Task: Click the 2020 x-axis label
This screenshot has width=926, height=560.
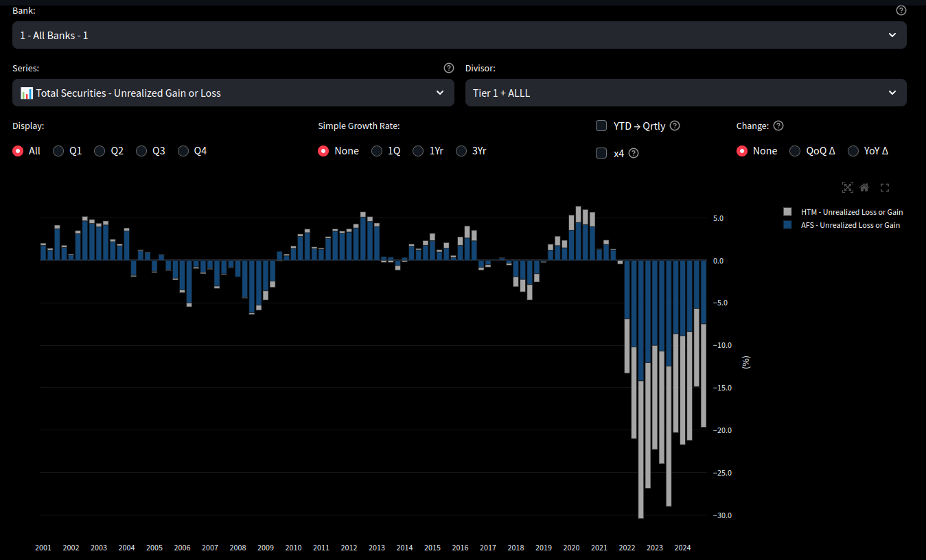Action: coord(571,548)
